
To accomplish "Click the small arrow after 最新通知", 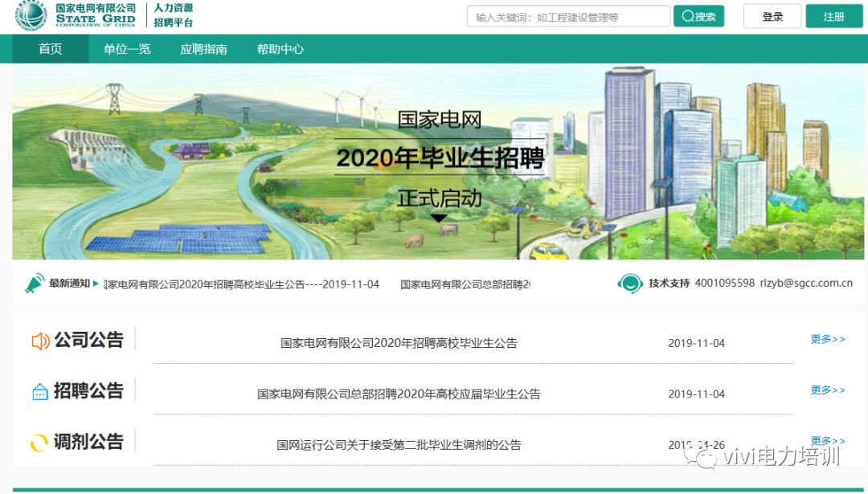I will (96, 284).
